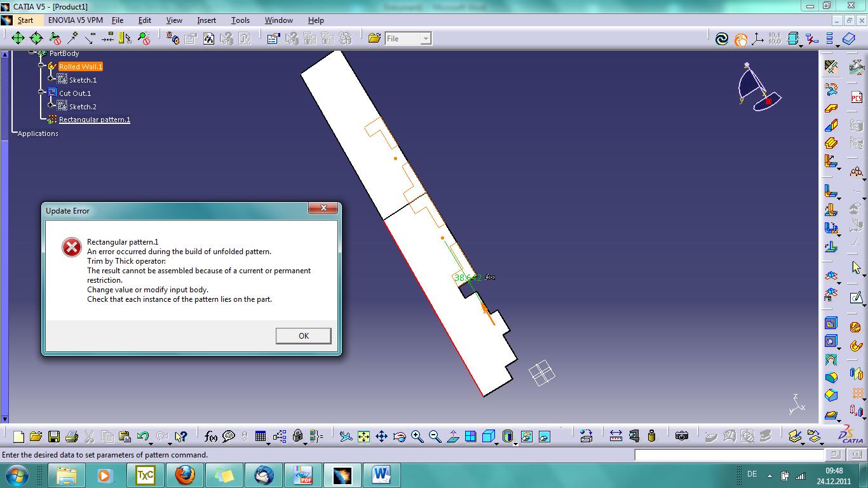Click the Fly Mode icon
The height and width of the screenshot is (488, 868).
[346, 437]
